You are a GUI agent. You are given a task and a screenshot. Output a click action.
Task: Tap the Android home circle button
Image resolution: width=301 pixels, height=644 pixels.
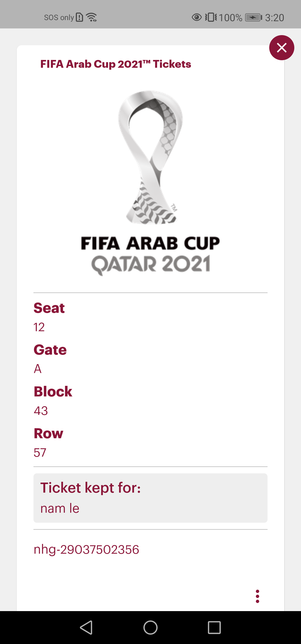(x=151, y=628)
